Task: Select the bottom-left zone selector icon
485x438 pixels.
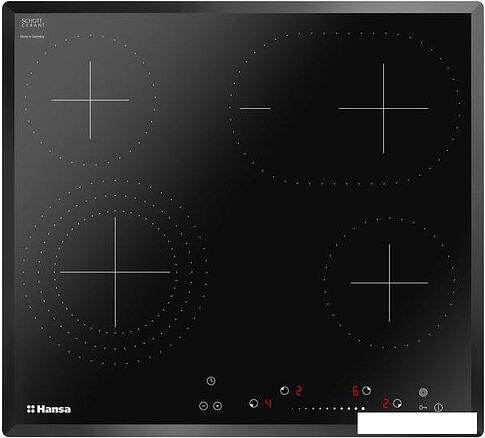Action: point(254,404)
